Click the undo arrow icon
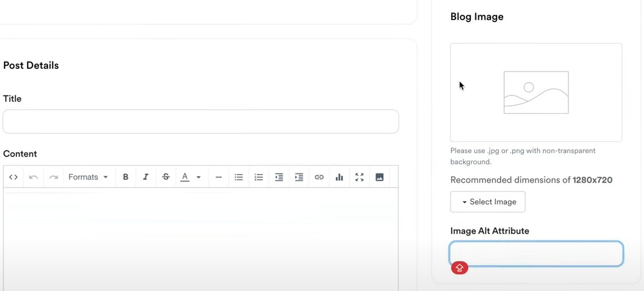 [33, 177]
